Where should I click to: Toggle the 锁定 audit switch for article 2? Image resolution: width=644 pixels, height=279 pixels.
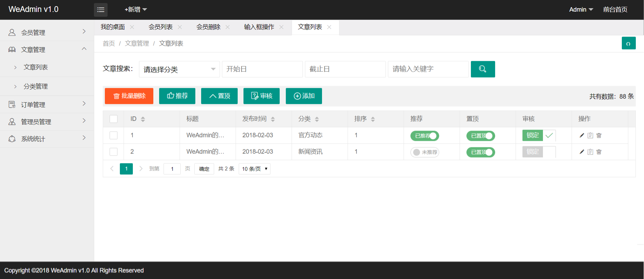coord(538,152)
